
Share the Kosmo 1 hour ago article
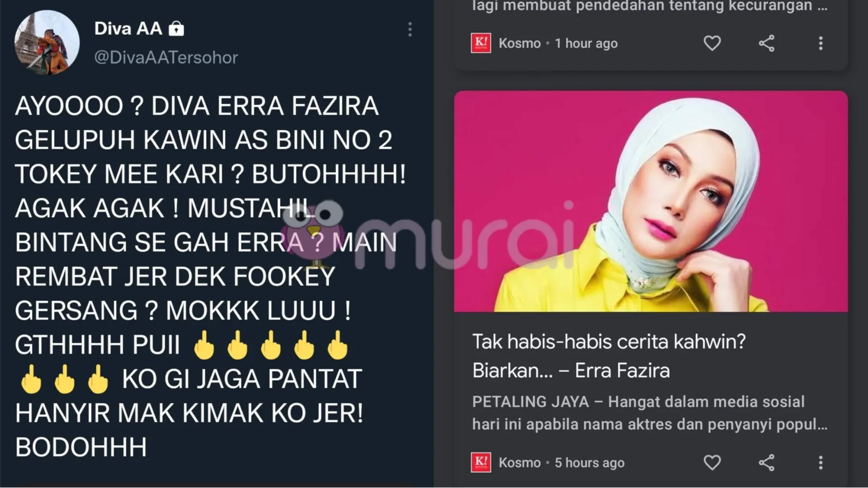tap(766, 43)
